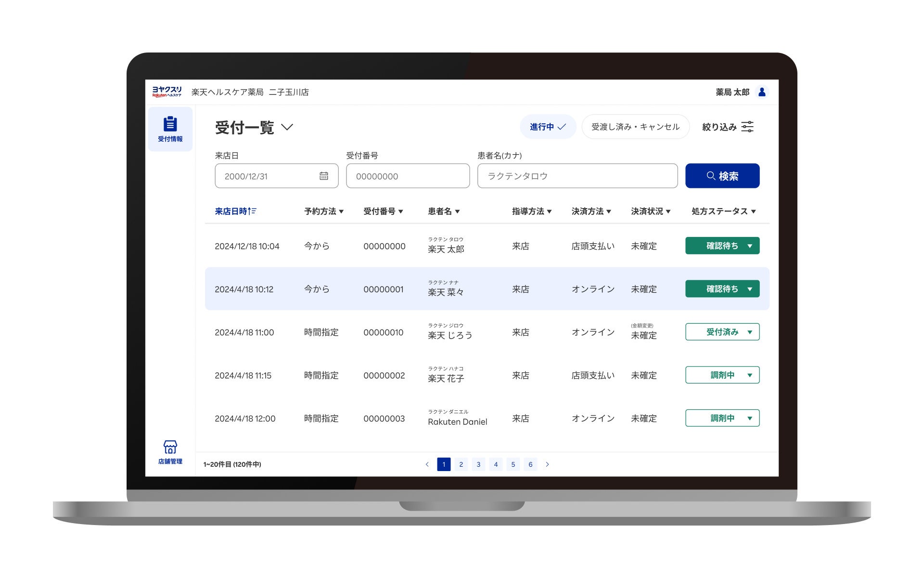Go to next page arrow in pagination
924x578 pixels.
pos(547,464)
